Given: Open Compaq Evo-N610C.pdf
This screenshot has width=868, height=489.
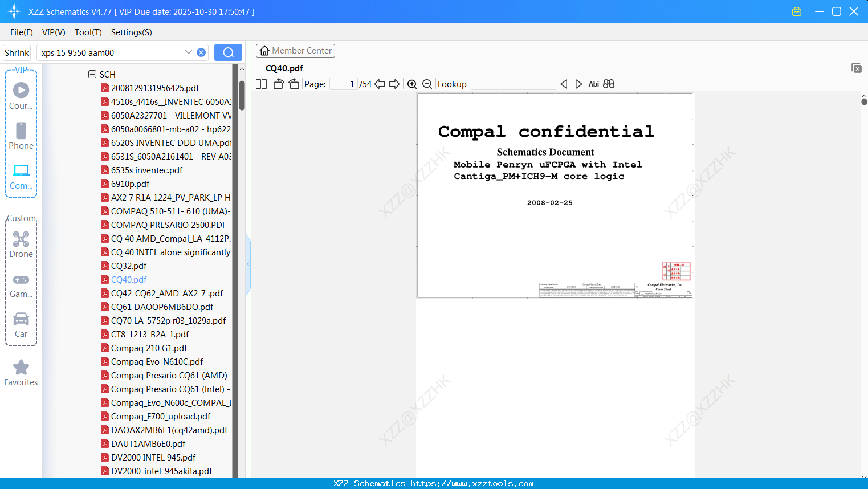Looking at the screenshot, I should tap(157, 362).
